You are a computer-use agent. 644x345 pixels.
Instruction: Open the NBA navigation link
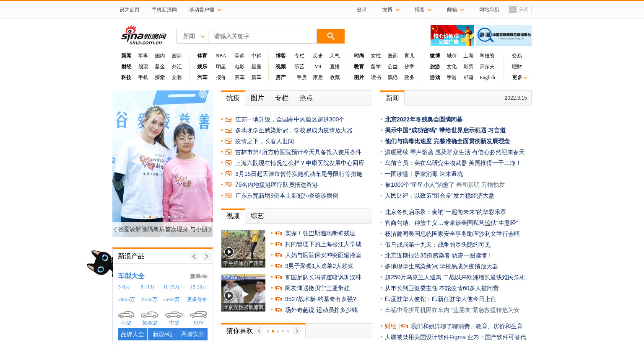point(221,56)
